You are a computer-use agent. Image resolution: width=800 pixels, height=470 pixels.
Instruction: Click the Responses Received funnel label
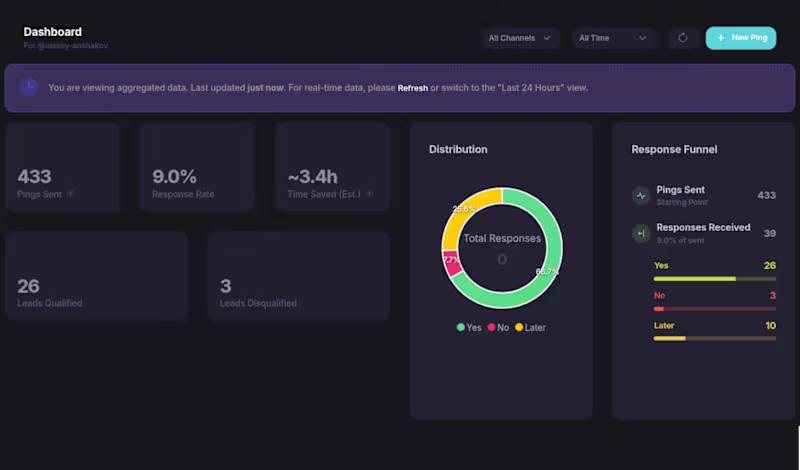pos(703,227)
